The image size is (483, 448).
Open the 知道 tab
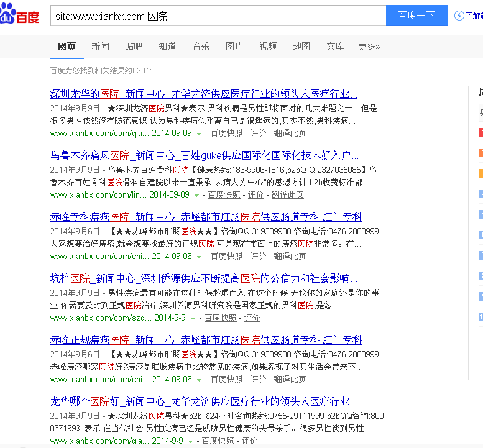(167, 47)
